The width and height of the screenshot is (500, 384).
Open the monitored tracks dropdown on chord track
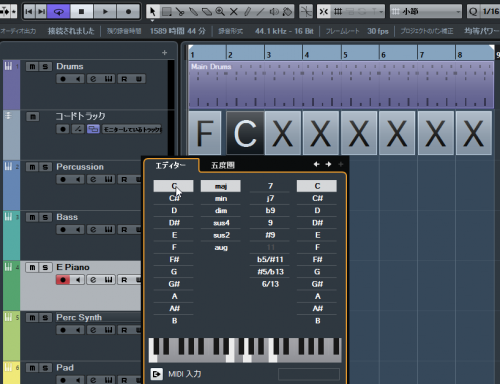coord(132,129)
